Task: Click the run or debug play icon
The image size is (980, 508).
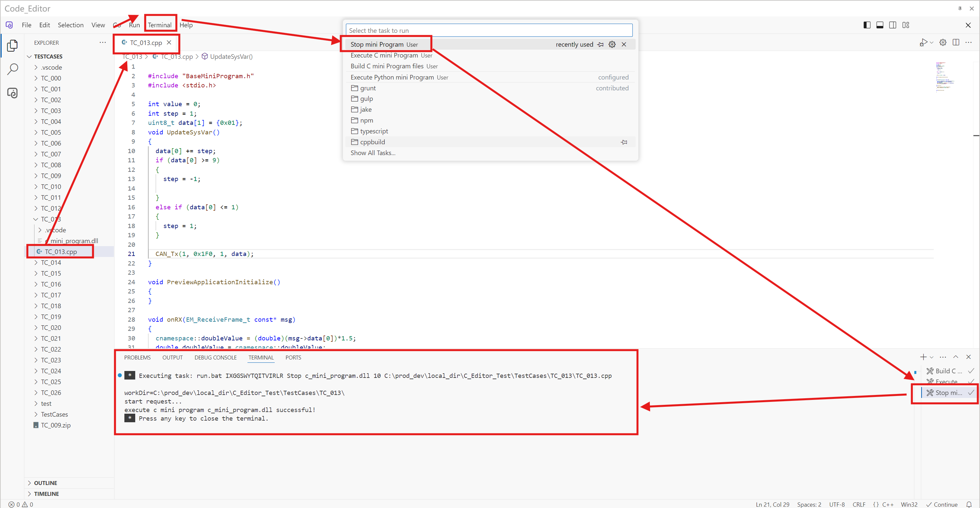Action: click(x=923, y=42)
